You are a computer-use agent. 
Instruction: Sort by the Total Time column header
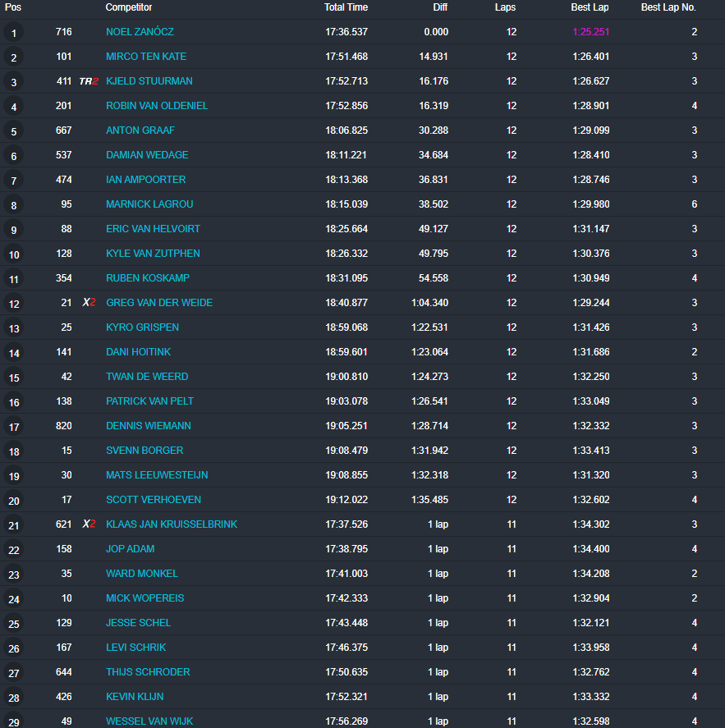pos(346,7)
